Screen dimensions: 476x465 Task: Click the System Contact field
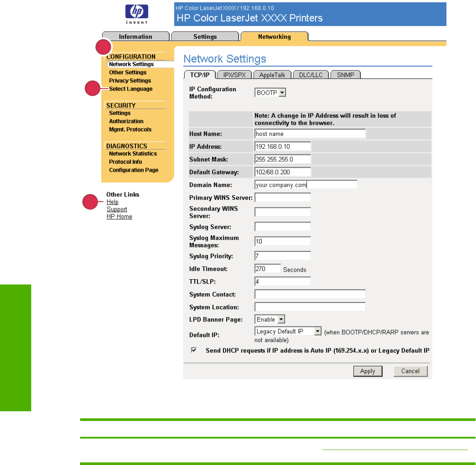click(x=310, y=294)
